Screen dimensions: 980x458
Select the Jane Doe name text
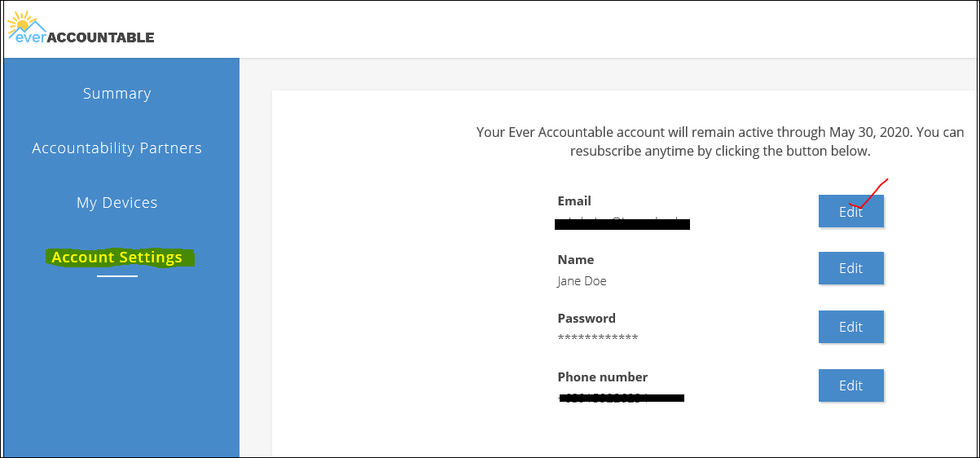[582, 281]
